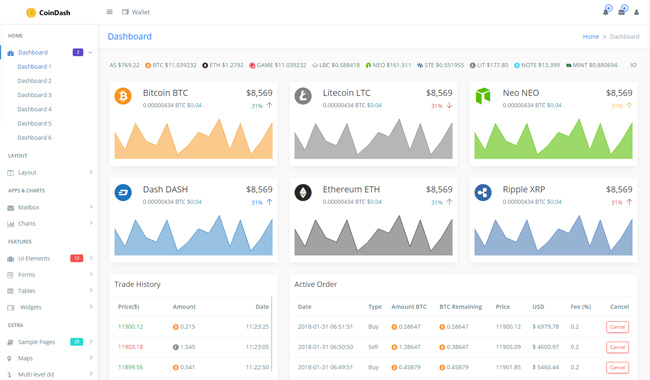The height and width of the screenshot is (380, 650).
Task: Click the Layout sidebar icon
Action: (10, 173)
